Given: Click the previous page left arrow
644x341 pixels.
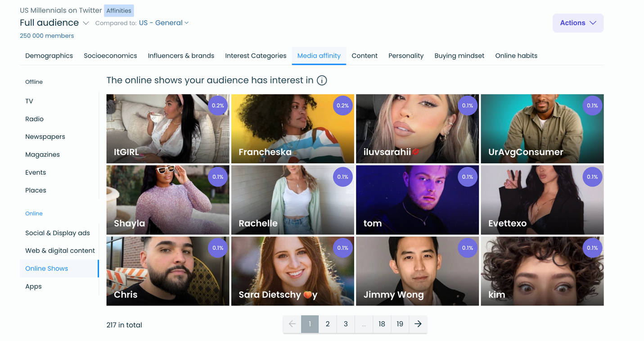Looking at the screenshot, I should 292,324.
